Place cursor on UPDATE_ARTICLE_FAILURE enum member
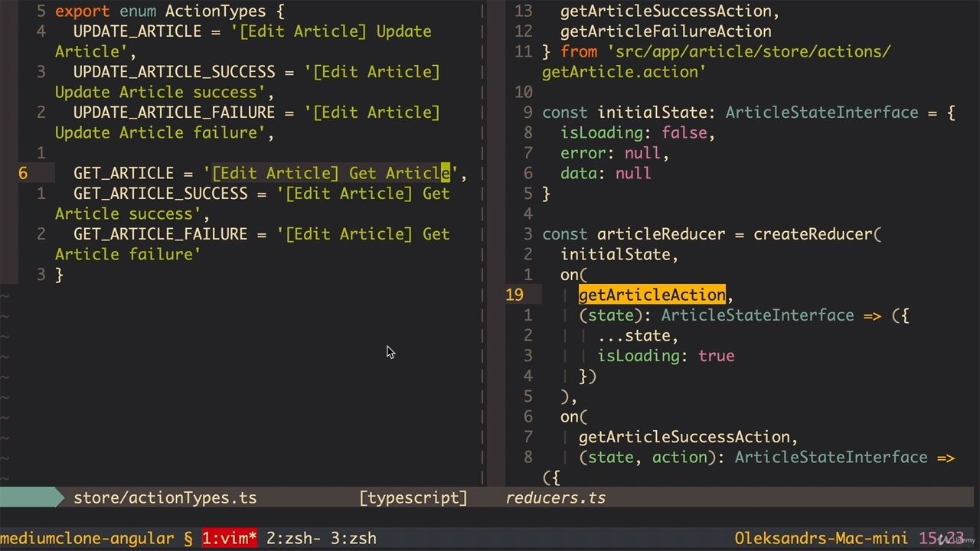980x551 pixels. 175,112
